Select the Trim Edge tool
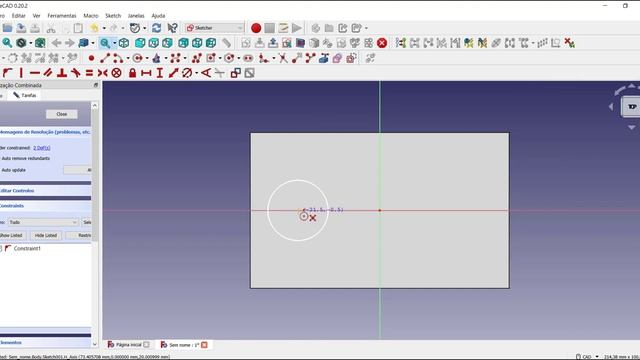 (x=282, y=58)
